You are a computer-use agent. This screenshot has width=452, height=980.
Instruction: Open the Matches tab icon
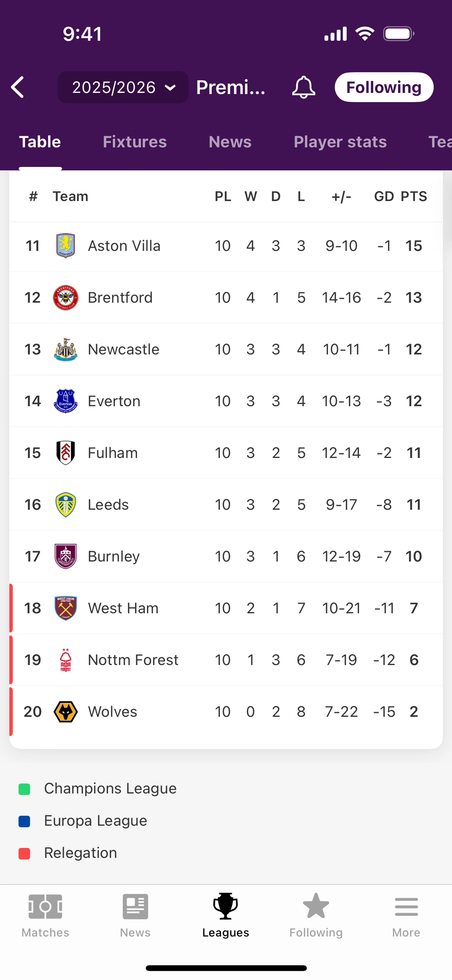[x=45, y=906]
